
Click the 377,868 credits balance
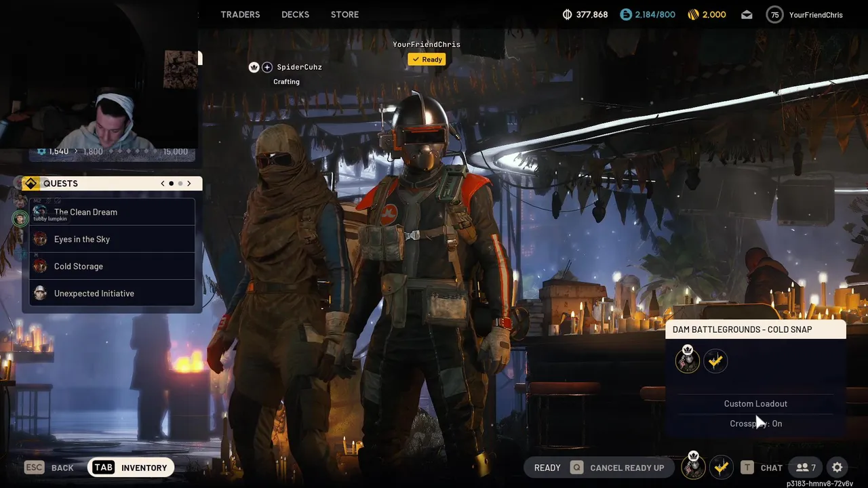592,14
